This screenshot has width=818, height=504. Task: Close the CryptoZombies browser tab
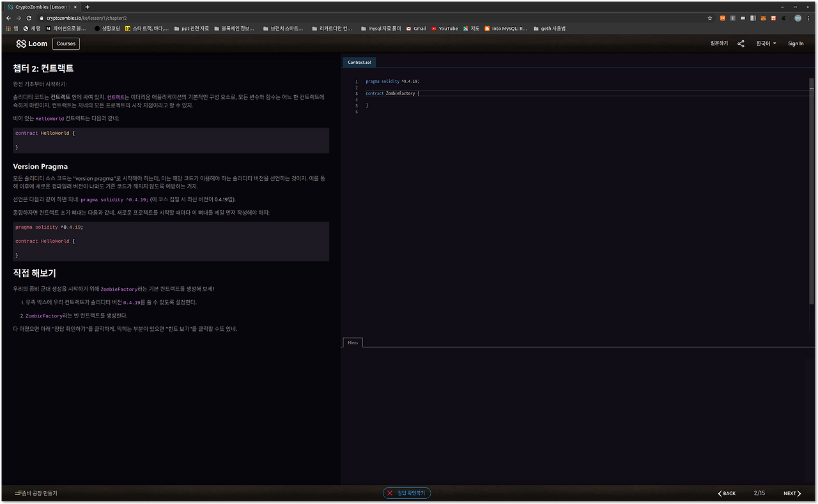coord(77,7)
